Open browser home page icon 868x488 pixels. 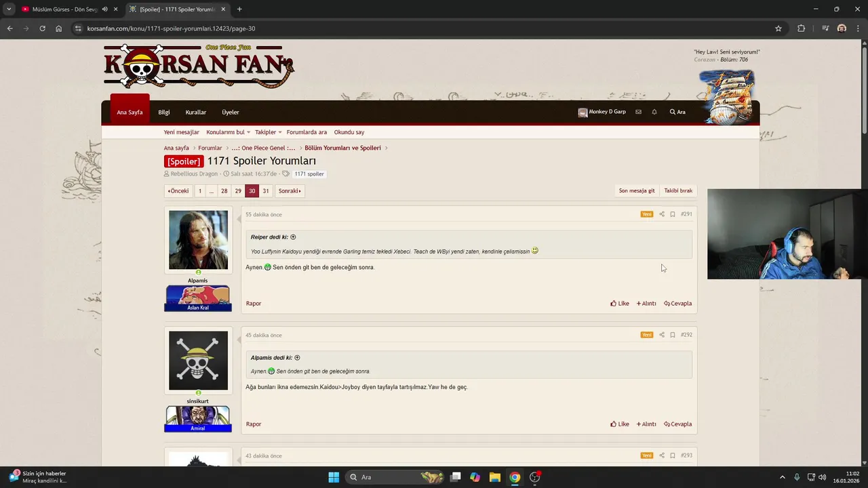[x=59, y=28]
